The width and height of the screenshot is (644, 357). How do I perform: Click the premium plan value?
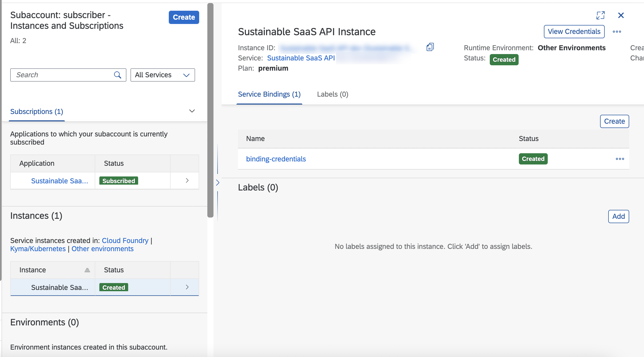(273, 68)
